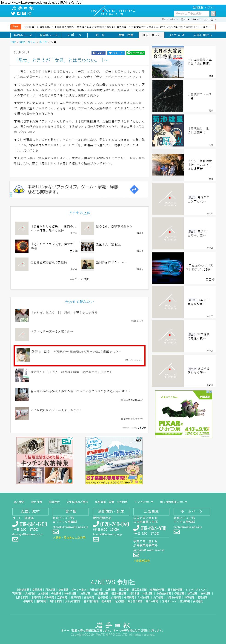Screen dimensions: 226x644
Task: Expand もっと読む in access ranking
Action: [x=80, y=279]
